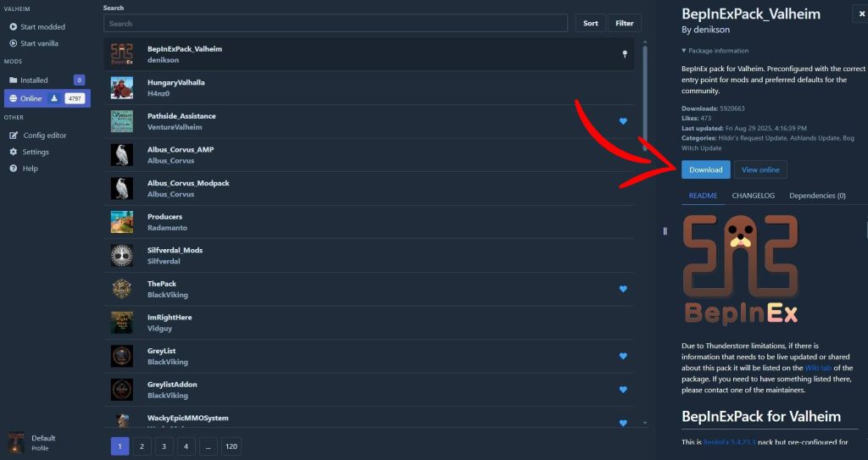
Task: Click the Producers mod name
Action: click(164, 216)
